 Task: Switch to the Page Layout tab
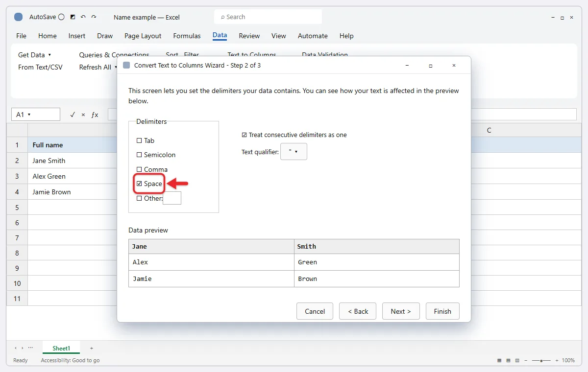143,36
